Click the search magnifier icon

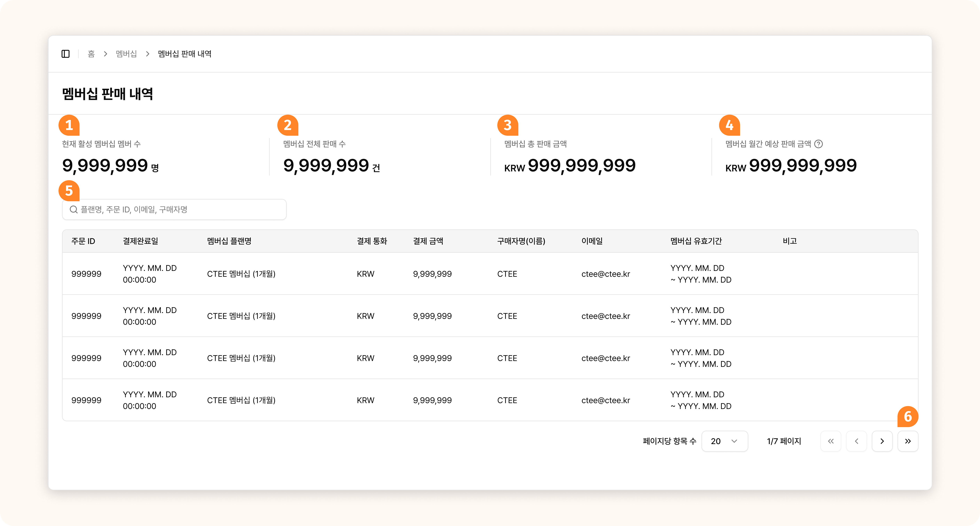click(x=73, y=210)
